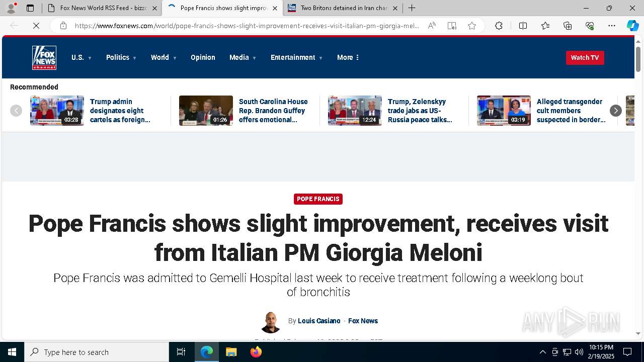Viewport: 644px width, 362px height.
Task: Select the Pope Francis article tab
Action: click(222, 8)
